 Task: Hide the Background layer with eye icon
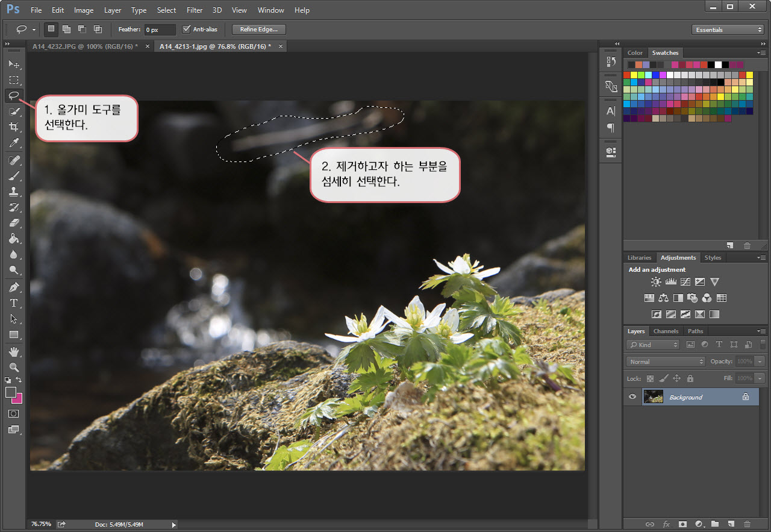[632, 397]
